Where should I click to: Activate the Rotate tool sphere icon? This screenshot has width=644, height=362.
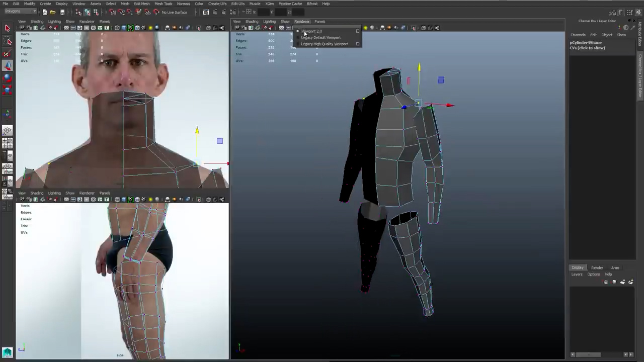(7, 78)
